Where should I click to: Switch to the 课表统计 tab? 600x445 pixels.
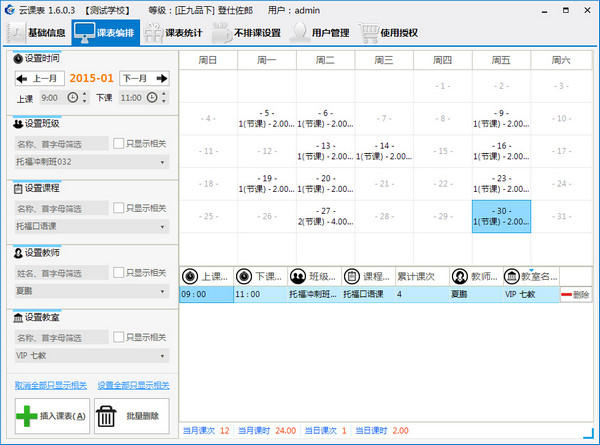coord(174,32)
